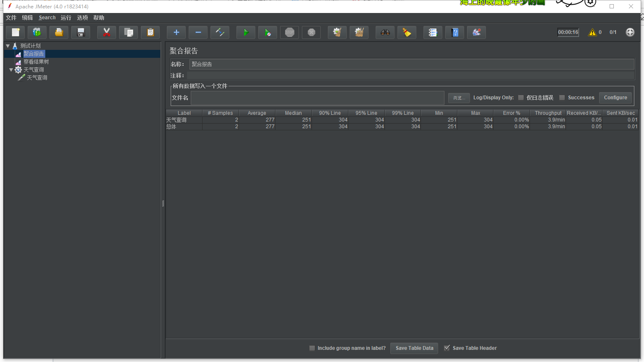Click the last toolbar icon before the timer
Image resolution: width=644 pixels, height=362 pixels.
477,32
